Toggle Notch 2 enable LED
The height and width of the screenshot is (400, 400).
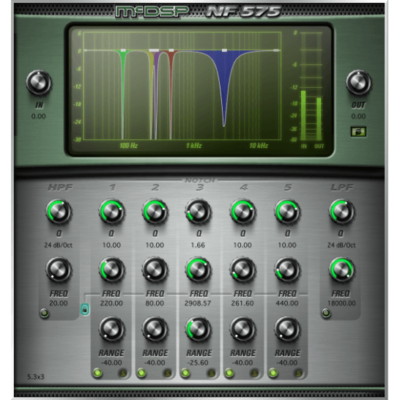(x=141, y=373)
